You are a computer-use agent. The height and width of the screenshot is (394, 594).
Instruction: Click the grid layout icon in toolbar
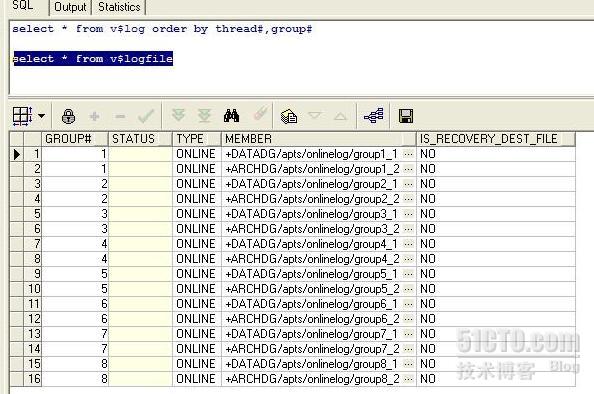22,116
